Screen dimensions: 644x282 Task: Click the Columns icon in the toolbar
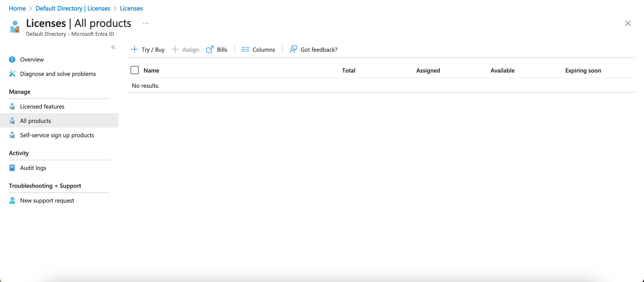click(x=245, y=49)
